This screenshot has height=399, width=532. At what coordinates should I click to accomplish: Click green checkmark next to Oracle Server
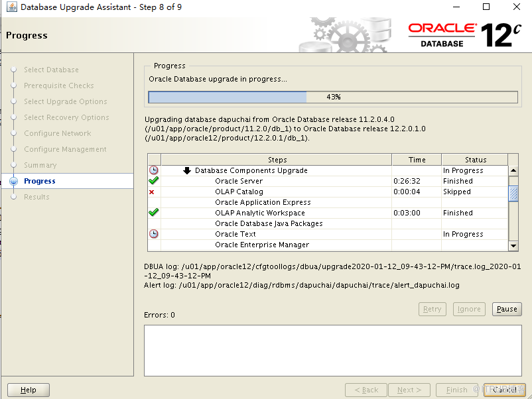click(x=154, y=181)
